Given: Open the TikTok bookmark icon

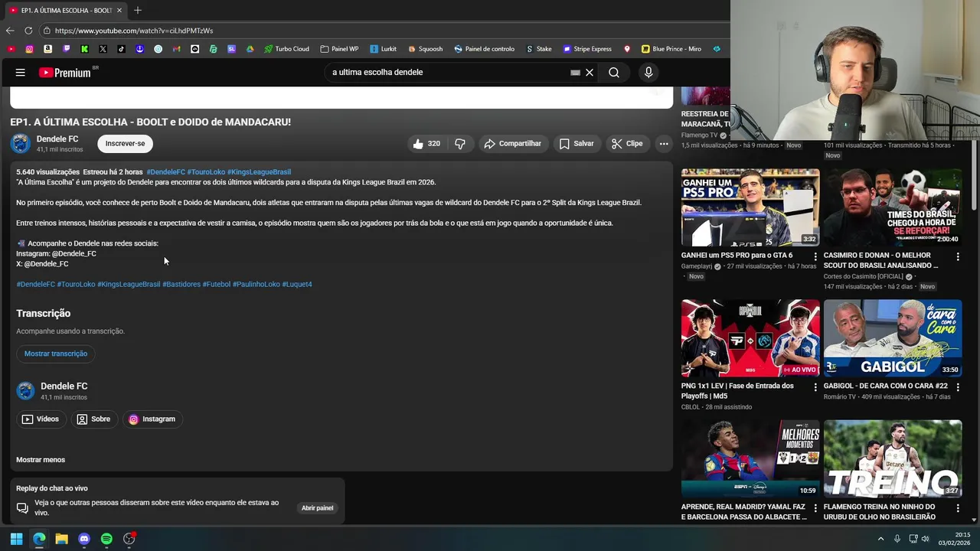Looking at the screenshot, I should point(121,49).
